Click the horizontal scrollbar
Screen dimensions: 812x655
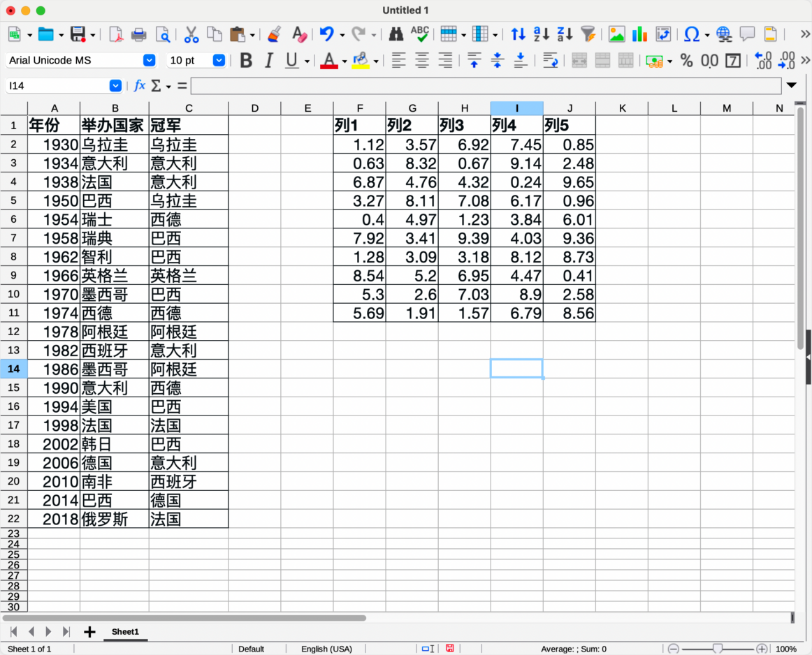point(184,618)
